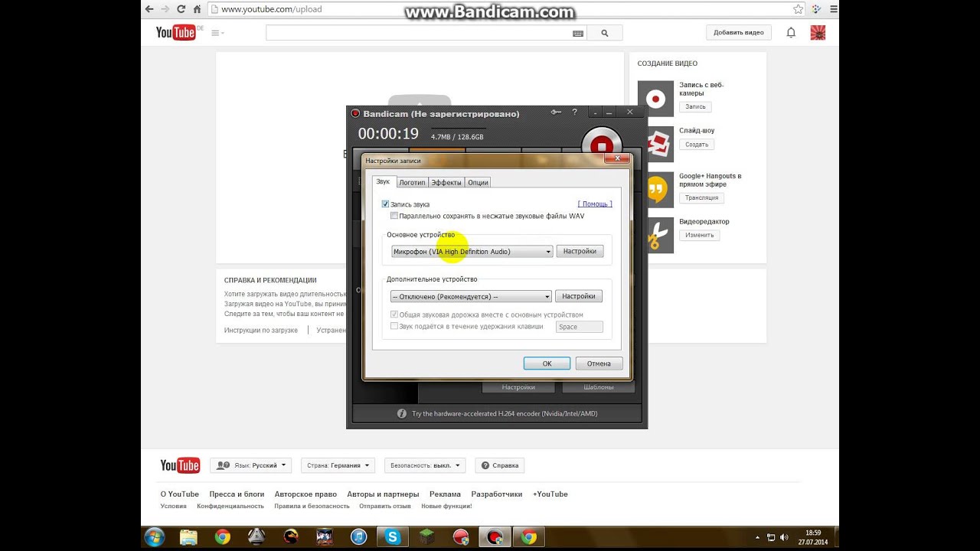The image size is (980, 551).
Task: Click the webcam recording icon
Action: point(655,99)
